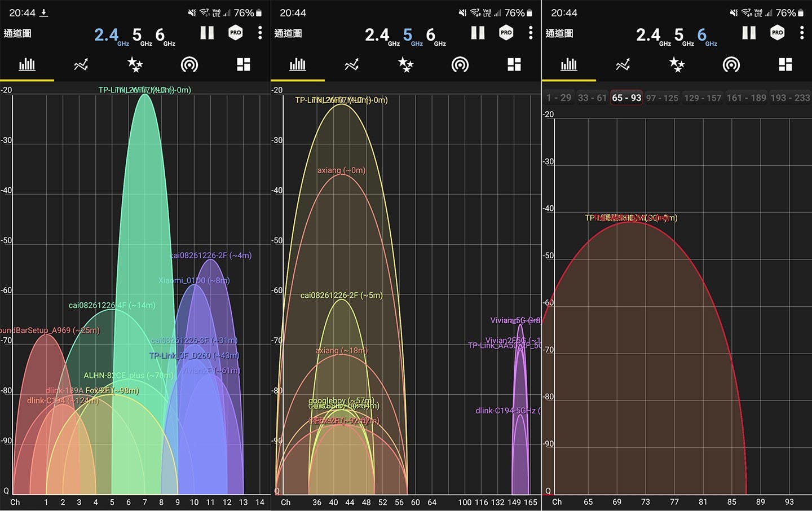812x511 pixels.
Task: Open access points list icon in right screen
Action: 731,65
